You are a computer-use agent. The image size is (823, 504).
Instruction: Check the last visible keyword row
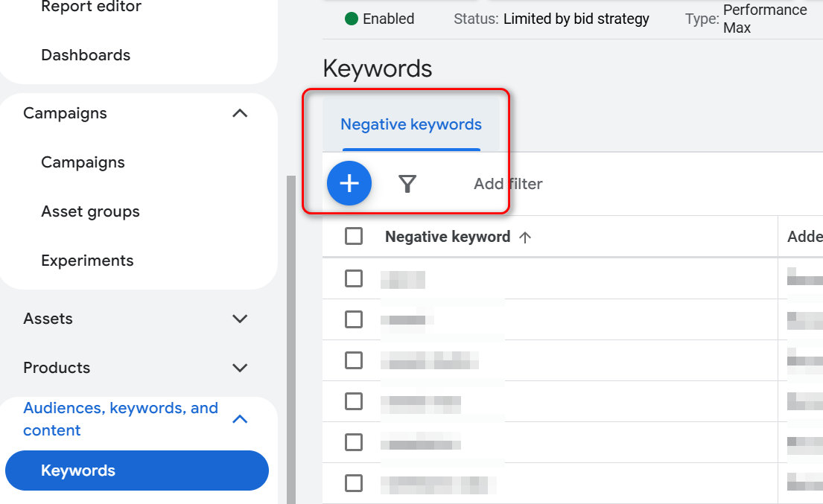[354, 483]
